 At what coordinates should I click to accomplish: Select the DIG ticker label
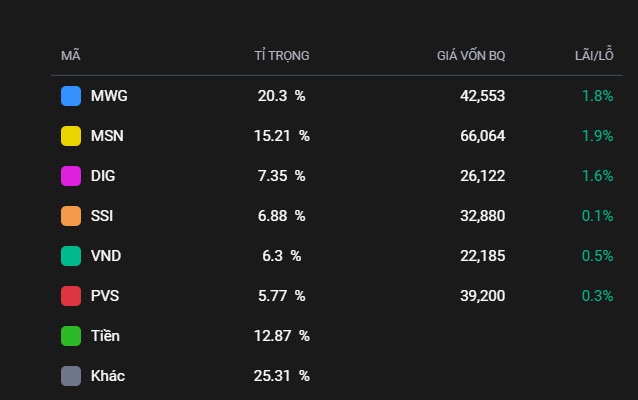(103, 176)
